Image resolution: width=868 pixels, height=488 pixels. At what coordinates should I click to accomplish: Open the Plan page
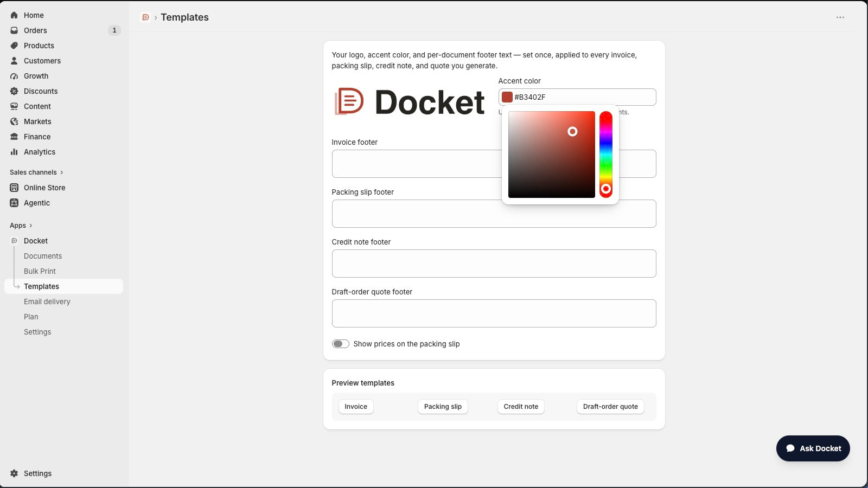31,317
